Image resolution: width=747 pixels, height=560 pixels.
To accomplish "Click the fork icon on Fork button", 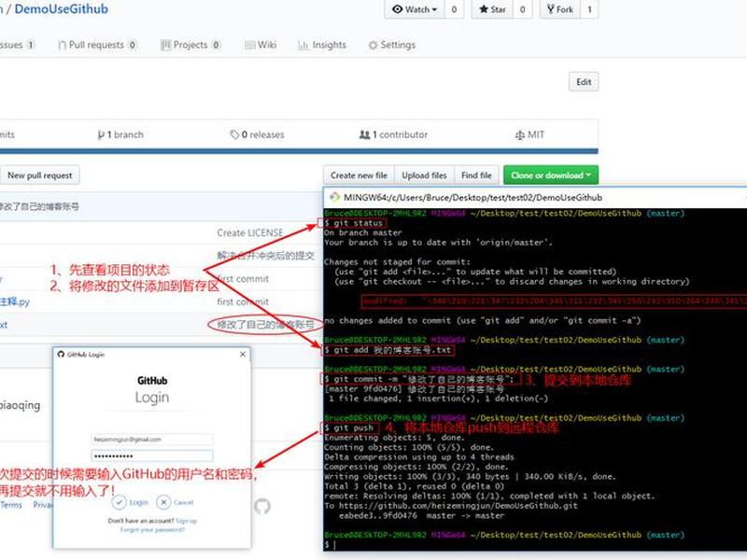I will click(550, 9).
